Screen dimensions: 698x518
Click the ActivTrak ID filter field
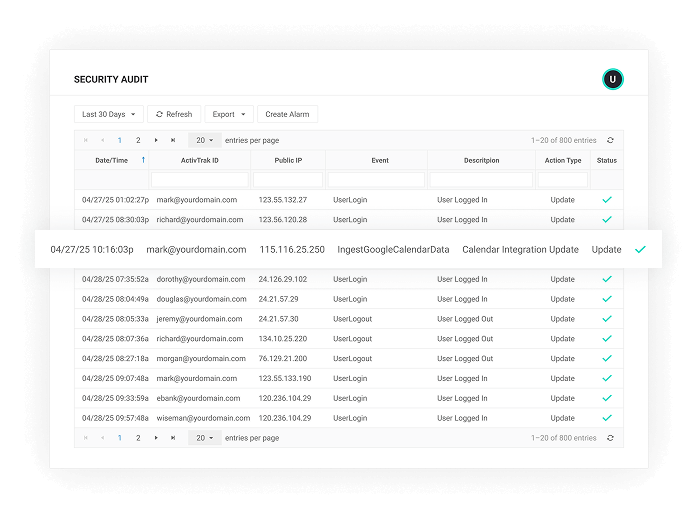(199, 179)
